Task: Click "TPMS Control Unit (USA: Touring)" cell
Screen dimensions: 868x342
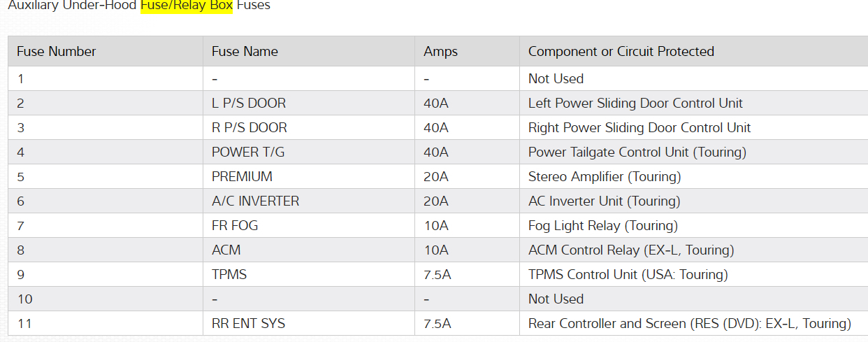Action: (628, 274)
